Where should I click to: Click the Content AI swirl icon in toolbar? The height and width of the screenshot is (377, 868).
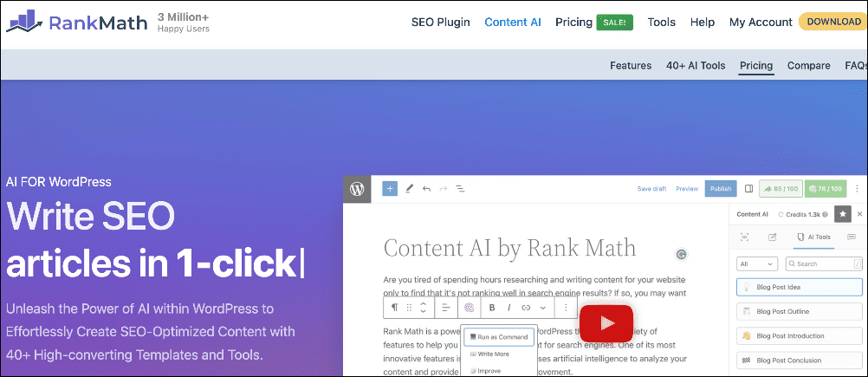coord(469,308)
